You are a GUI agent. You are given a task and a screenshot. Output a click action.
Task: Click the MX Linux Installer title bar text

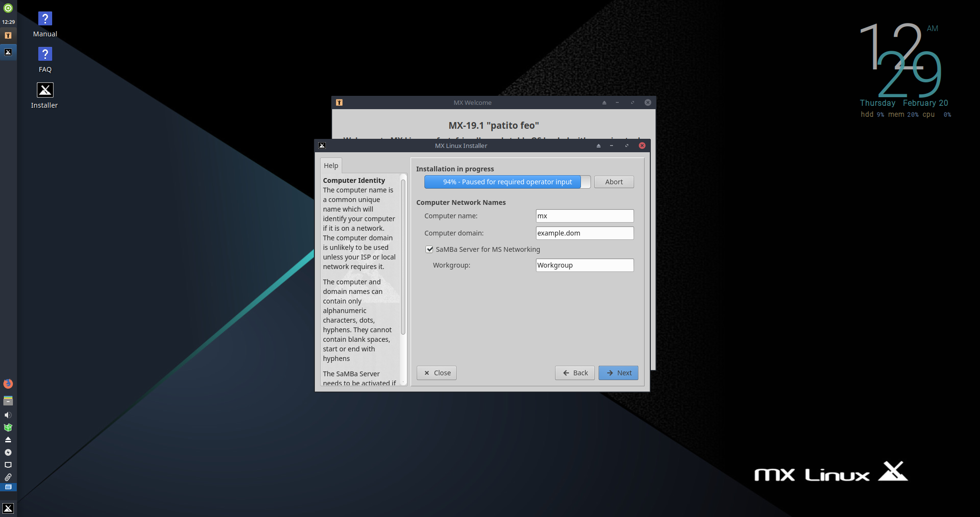(x=461, y=146)
